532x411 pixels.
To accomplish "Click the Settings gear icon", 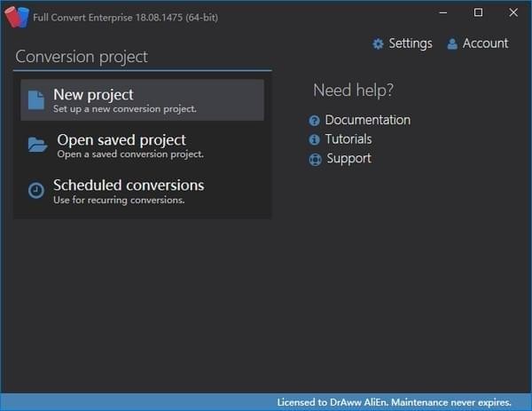I will pos(378,43).
